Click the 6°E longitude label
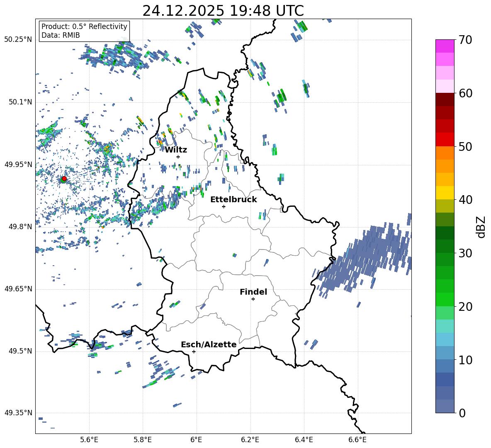Screen dimensions: 491x448 196,440
